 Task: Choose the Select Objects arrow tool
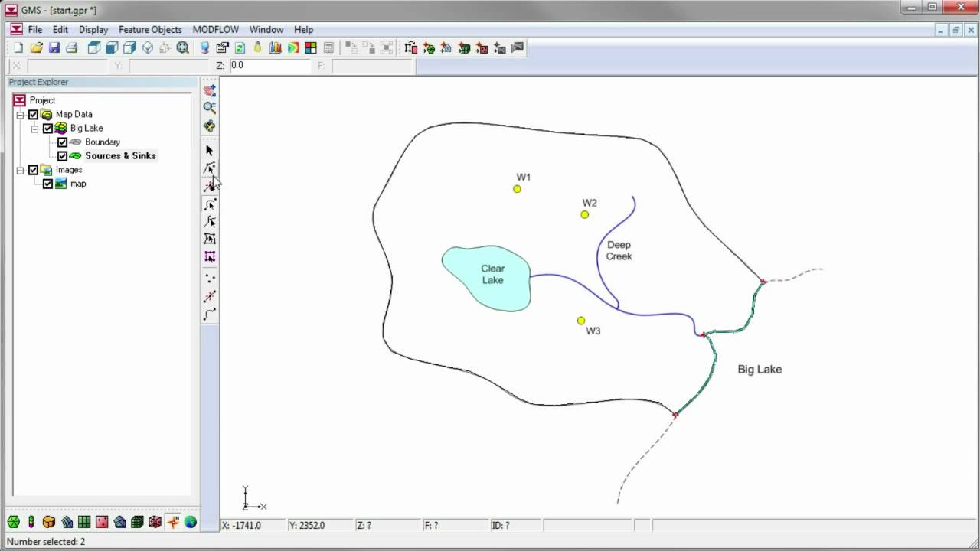[210, 150]
